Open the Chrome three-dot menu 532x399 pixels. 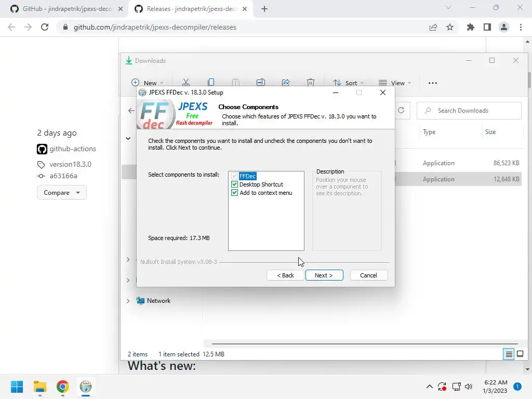(x=521, y=27)
